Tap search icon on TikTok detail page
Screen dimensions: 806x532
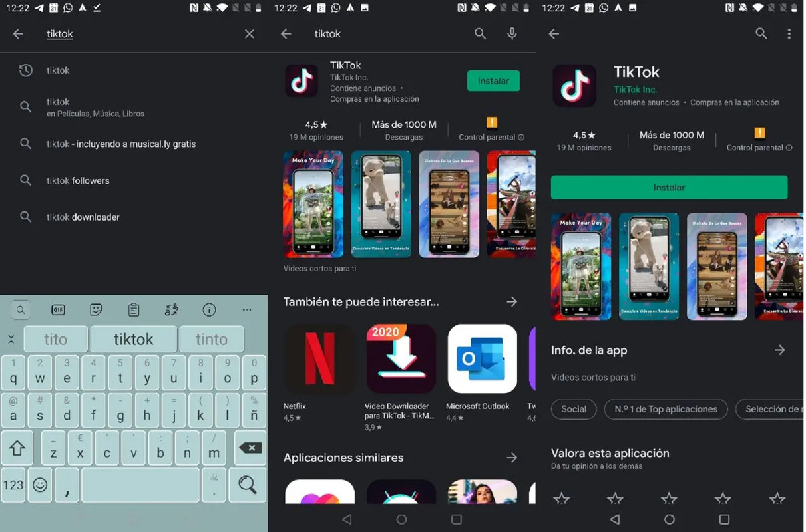point(761,34)
